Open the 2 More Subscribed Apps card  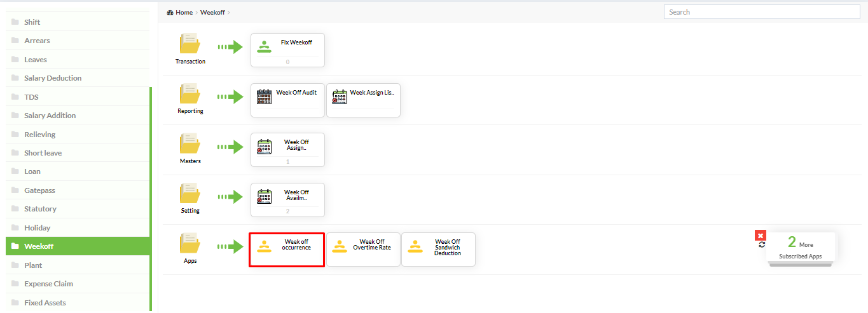(x=801, y=248)
